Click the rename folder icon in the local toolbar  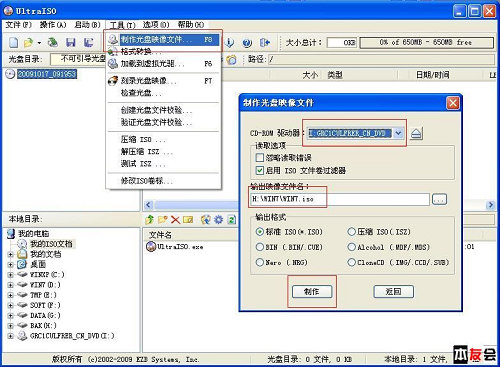click(x=188, y=219)
